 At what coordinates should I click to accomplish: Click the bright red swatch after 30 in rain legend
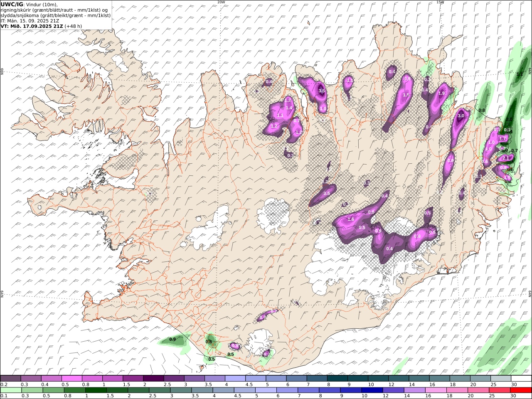tap(521, 390)
